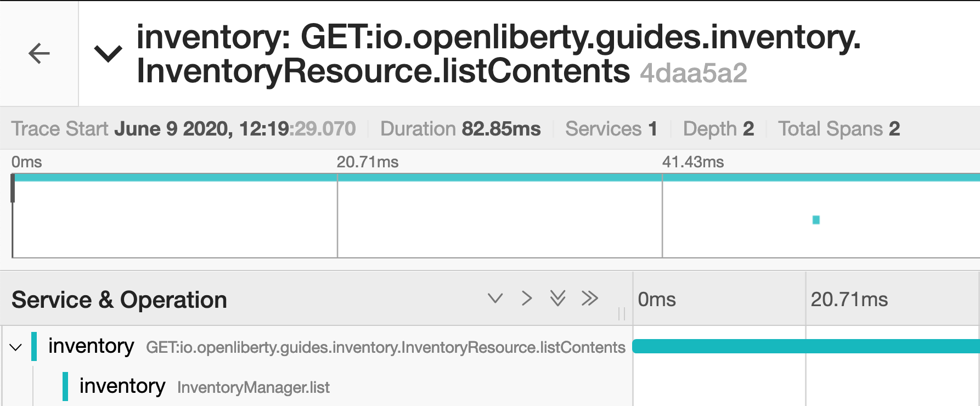Click the teal color bar beside the root inventory span
The width and height of the screenshot is (980, 406).
34,347
